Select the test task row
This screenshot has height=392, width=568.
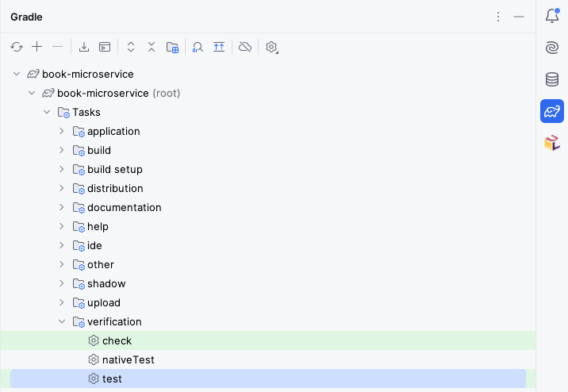point(268,379)
